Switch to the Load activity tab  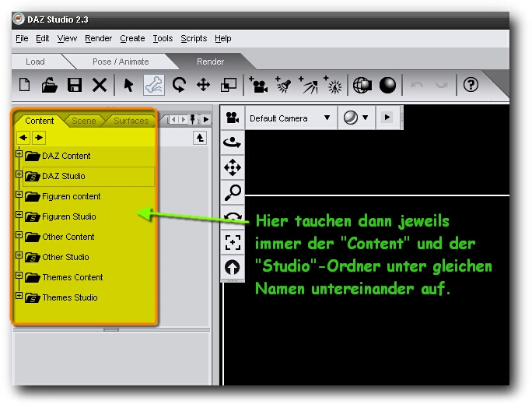(x=35, y=62)
